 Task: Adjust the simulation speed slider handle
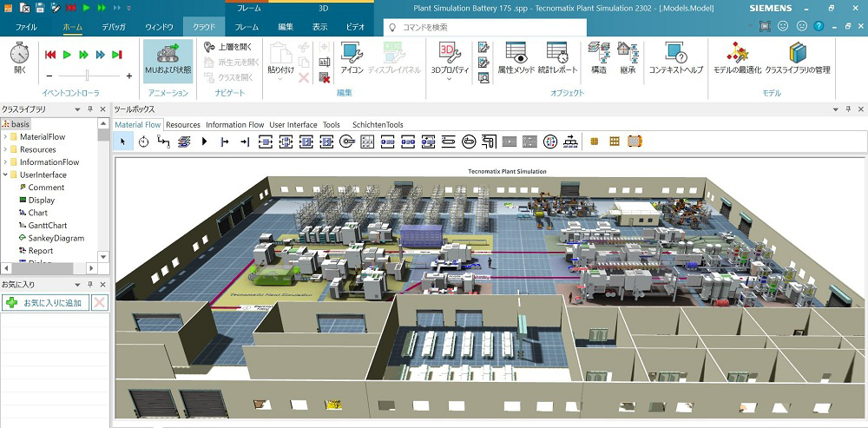88,76
